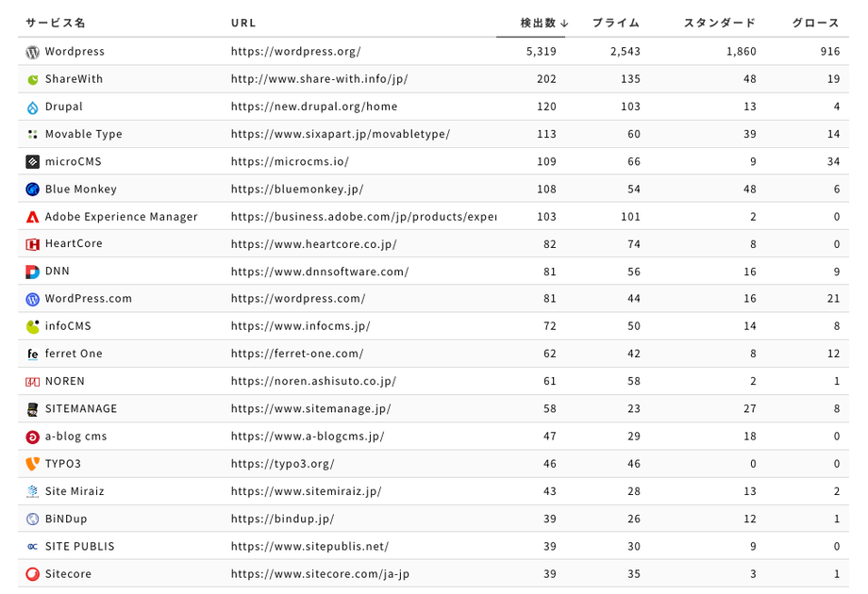Open the microcms.io URL
The width and height of the screenshot is (868, 594).
290,162
